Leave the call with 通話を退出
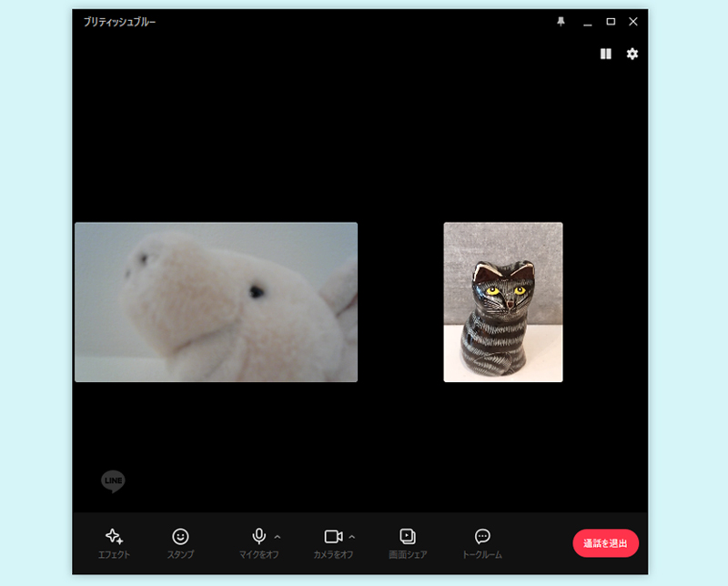The width and height of the screenshot is (728, 586). pos(605,543)
